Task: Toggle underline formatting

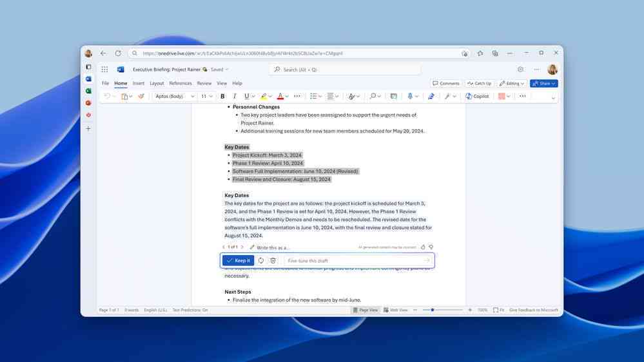Action: coord(246,96)
